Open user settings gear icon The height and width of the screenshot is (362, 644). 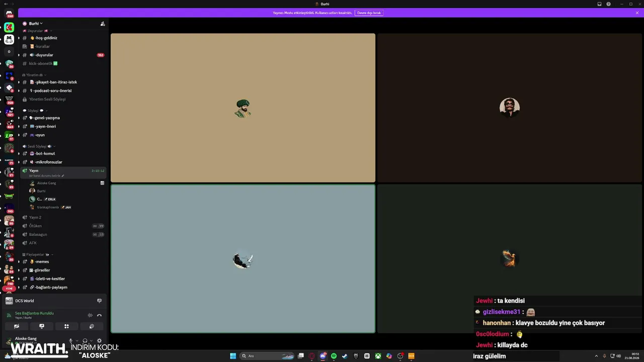point(99,341)
